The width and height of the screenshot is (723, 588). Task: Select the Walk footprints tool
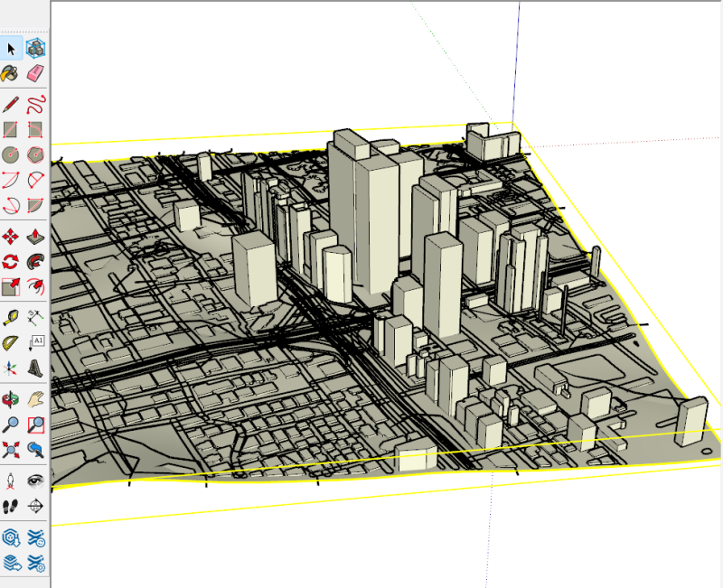12,506
